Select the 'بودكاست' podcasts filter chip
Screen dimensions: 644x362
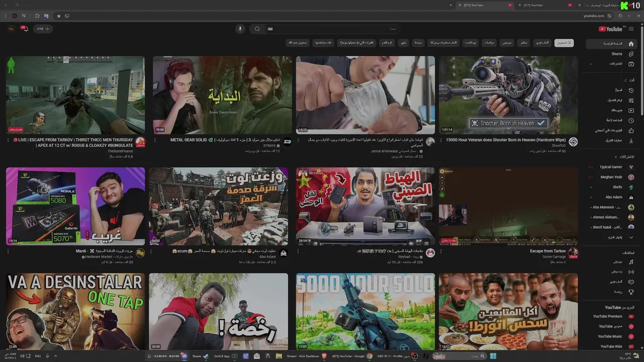pos(470,43)
